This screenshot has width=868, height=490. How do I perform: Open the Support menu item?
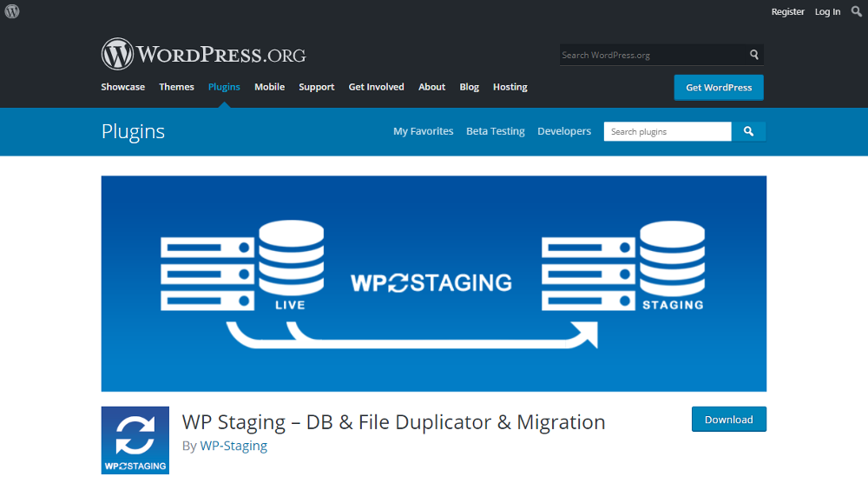[317, 87]
